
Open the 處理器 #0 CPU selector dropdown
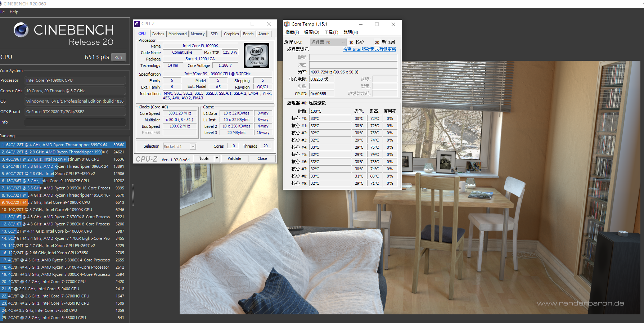(x=328, y=42)
